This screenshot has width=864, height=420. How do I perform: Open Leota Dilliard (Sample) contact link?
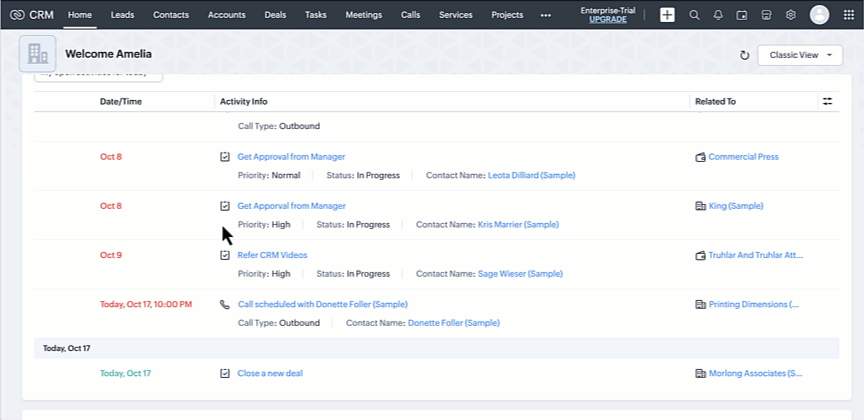pyautogui.click(x=531, y=175)
